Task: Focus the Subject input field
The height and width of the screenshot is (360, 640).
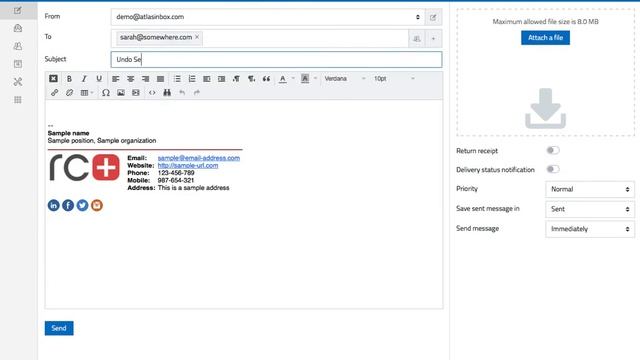Action: (276, 59)
